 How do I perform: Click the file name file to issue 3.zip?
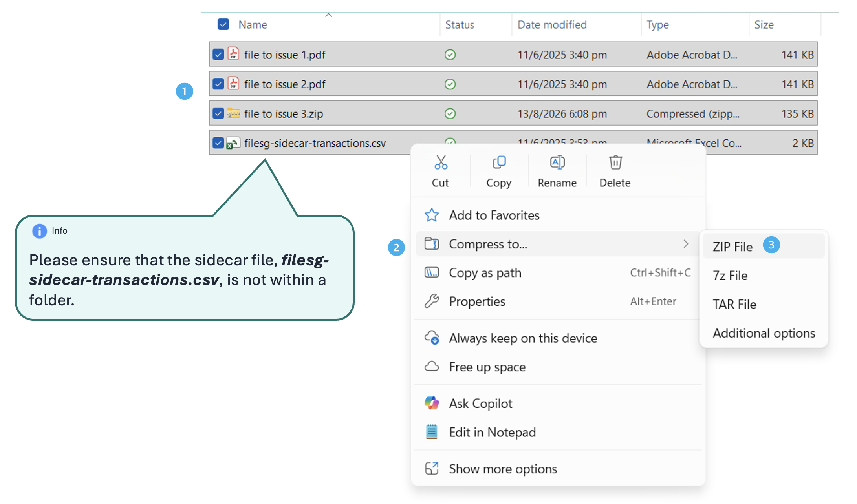click(284, 114)
